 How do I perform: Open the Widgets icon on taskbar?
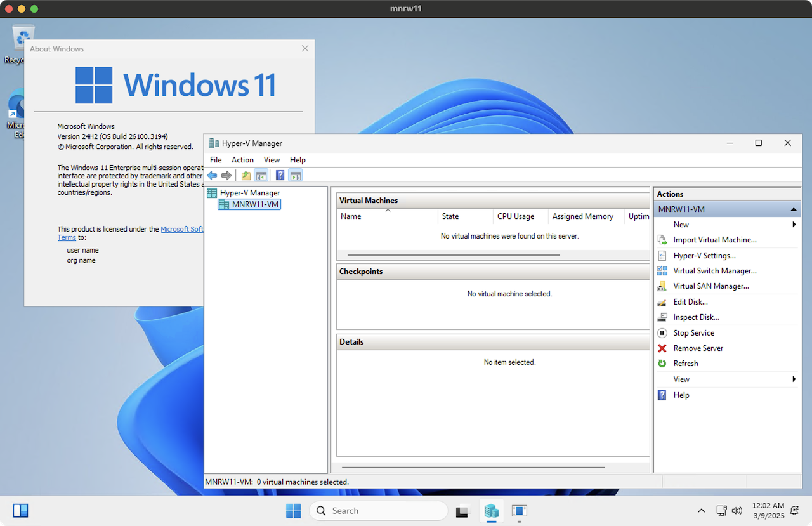(20, 511)
